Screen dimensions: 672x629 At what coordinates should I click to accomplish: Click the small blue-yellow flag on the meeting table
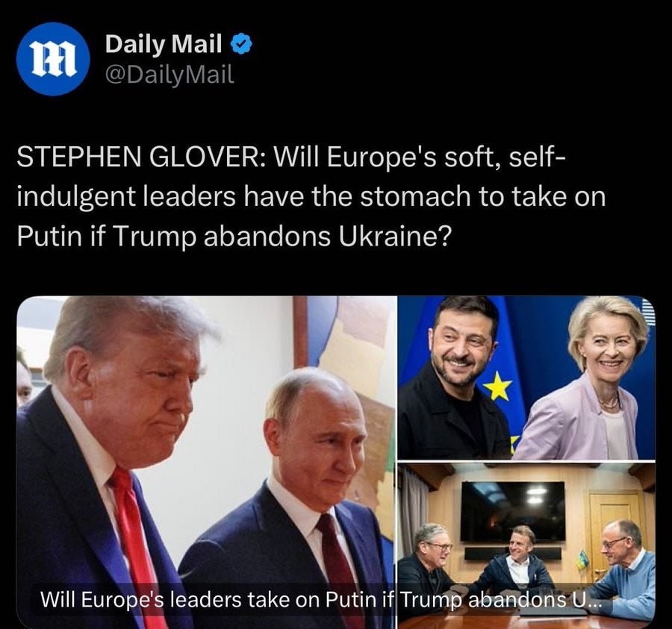click(582, 560)
